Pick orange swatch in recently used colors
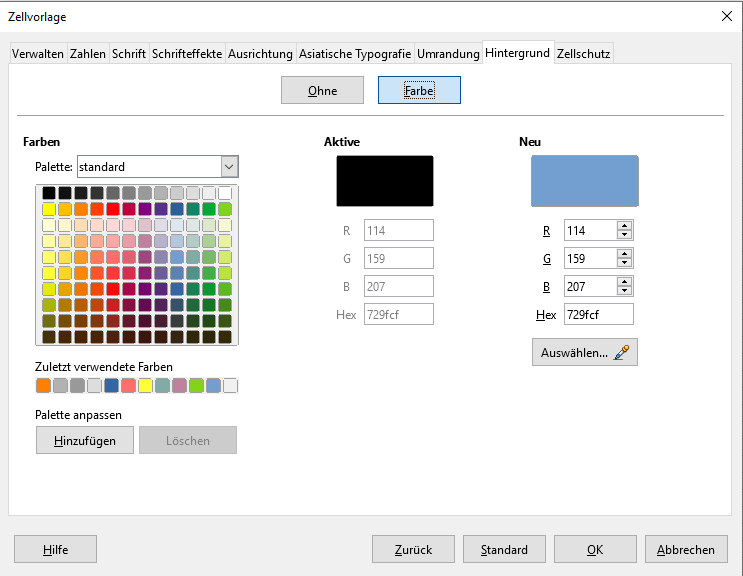This screenshot has height=576, width=743. [43, 386]
